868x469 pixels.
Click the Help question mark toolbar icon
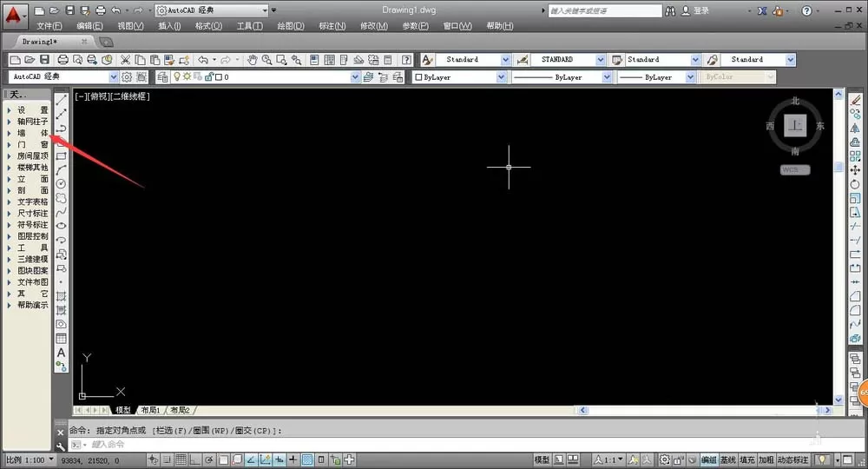pyautogui.click(x=406, y=59)
